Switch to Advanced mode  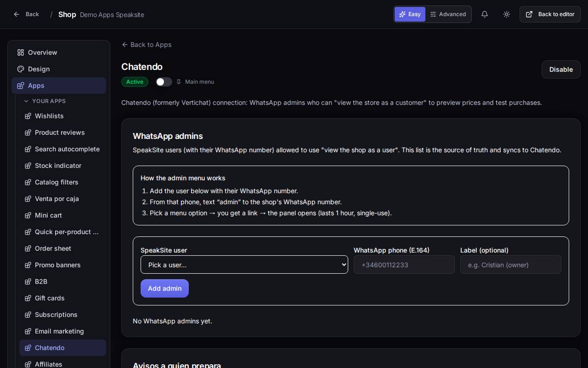pyautogui.click(x=448, y=14)
